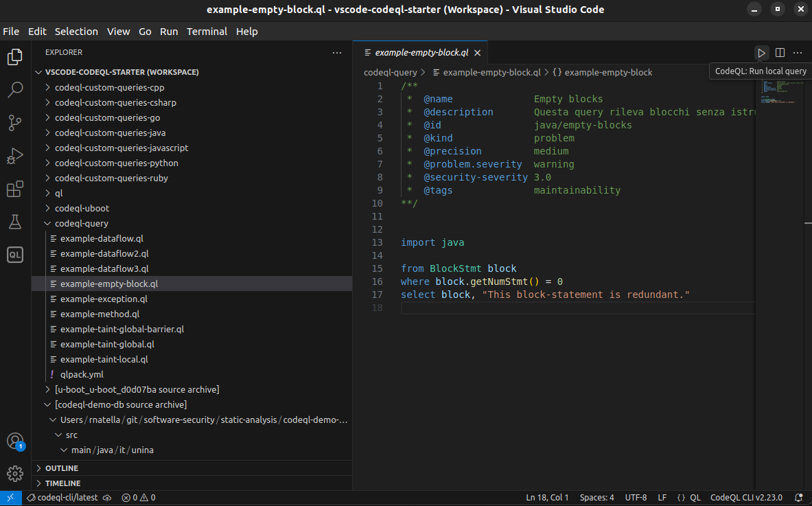Run local CodeQL query play icon
Screen dimensions: 812x506
(x=761, y=52)
